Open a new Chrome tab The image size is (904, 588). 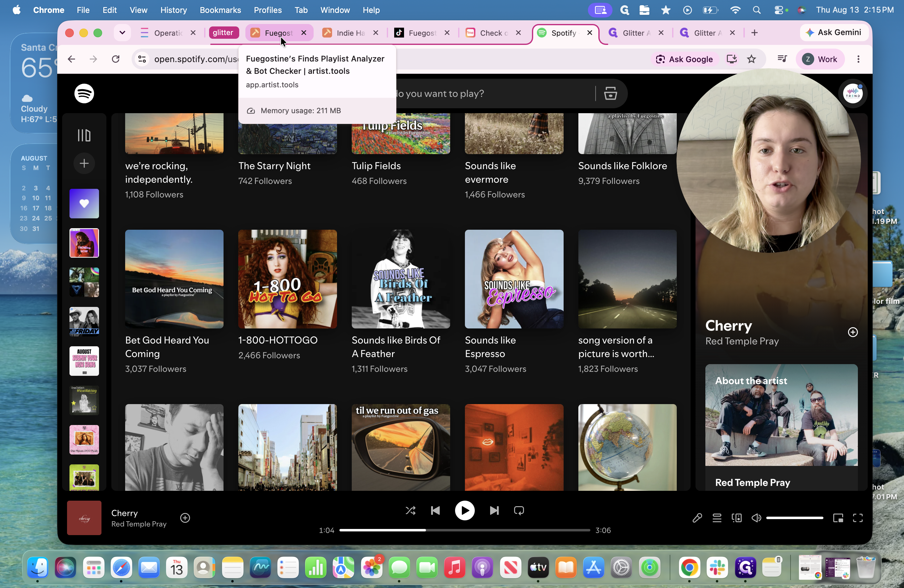pos(754,33)
